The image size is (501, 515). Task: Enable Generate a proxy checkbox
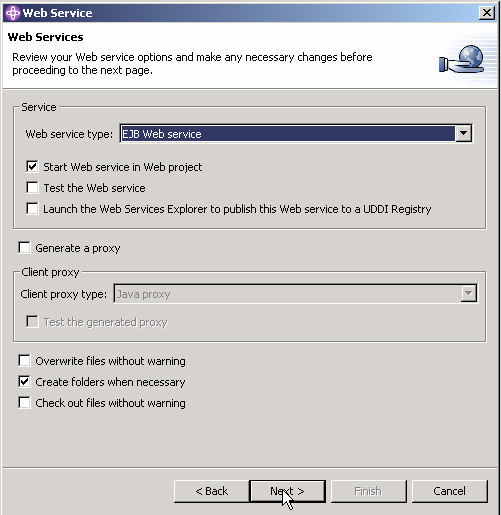tap(24, 248)
